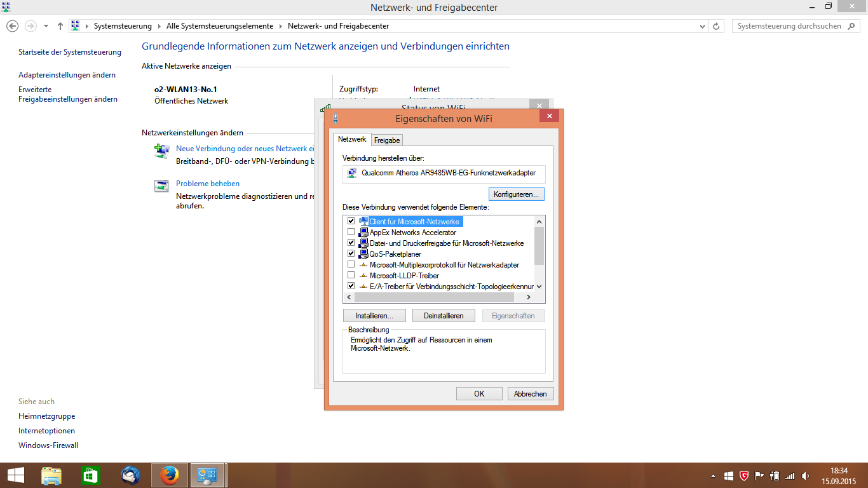Screen dimensions: 868x488
Task: Click the Control Panel taskbar button
Action: (x=208, y=475)
